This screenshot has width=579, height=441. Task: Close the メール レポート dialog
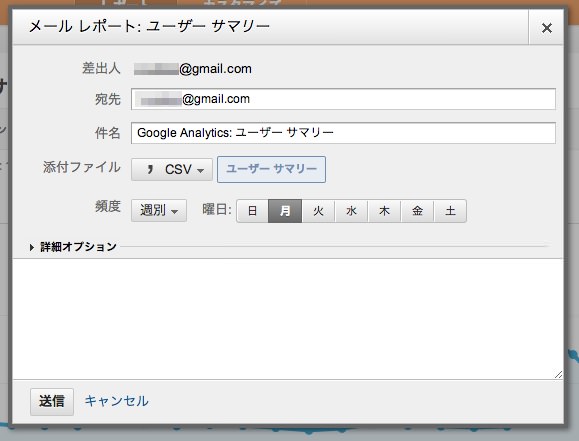pyautogui.click(x=547, y=28)
